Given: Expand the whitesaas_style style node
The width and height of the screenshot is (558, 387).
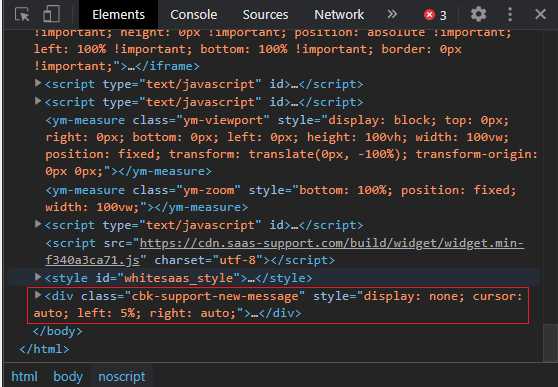Looking at the screenshot, I should click(x=38, y=277).
